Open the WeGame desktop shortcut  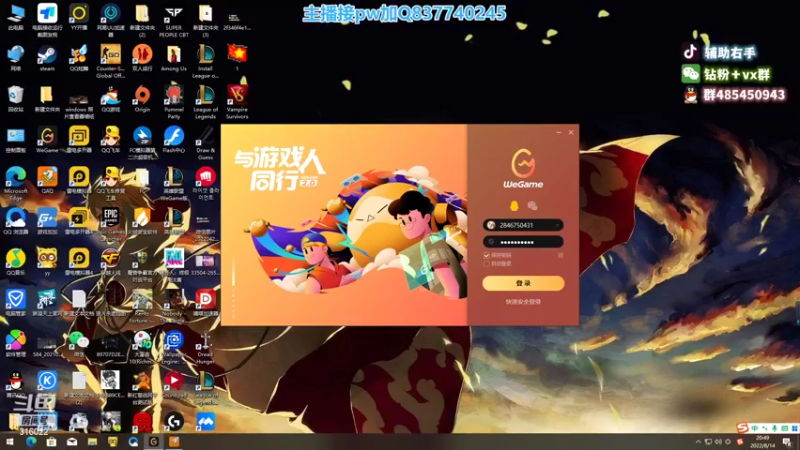[47, 140]
